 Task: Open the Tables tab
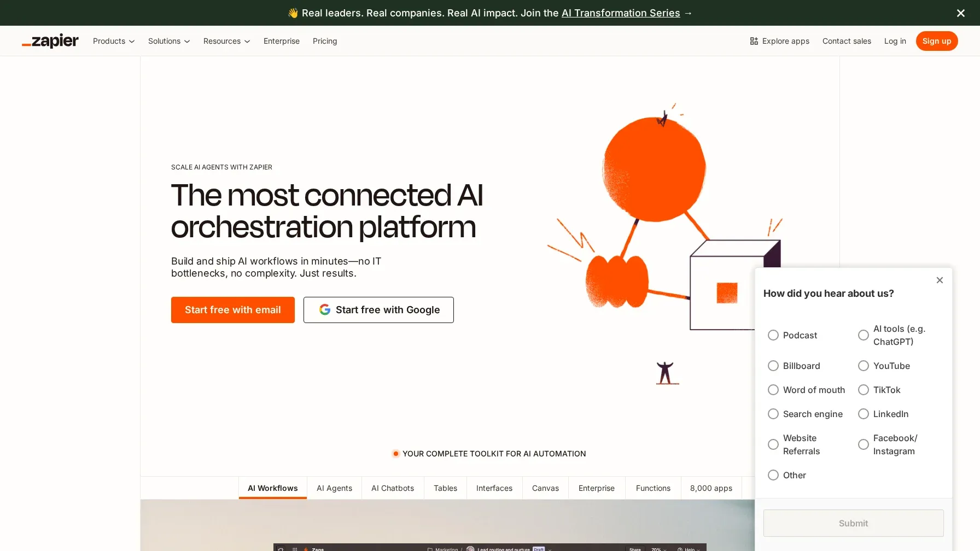[x=445, y=488]
